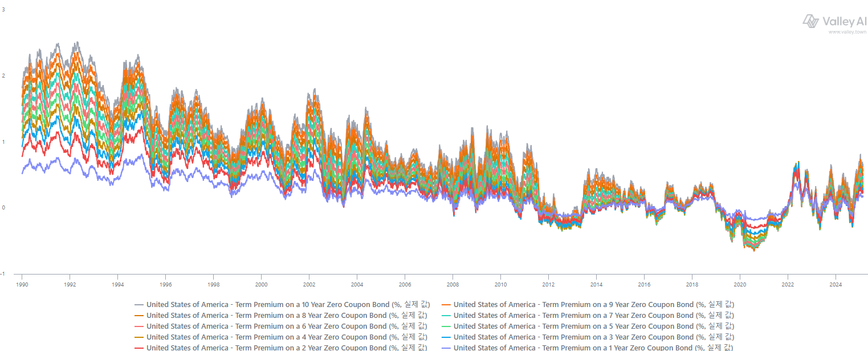Click the Valley AI logo icon
This screenshot has width=868, height=351.
point(811,21)
